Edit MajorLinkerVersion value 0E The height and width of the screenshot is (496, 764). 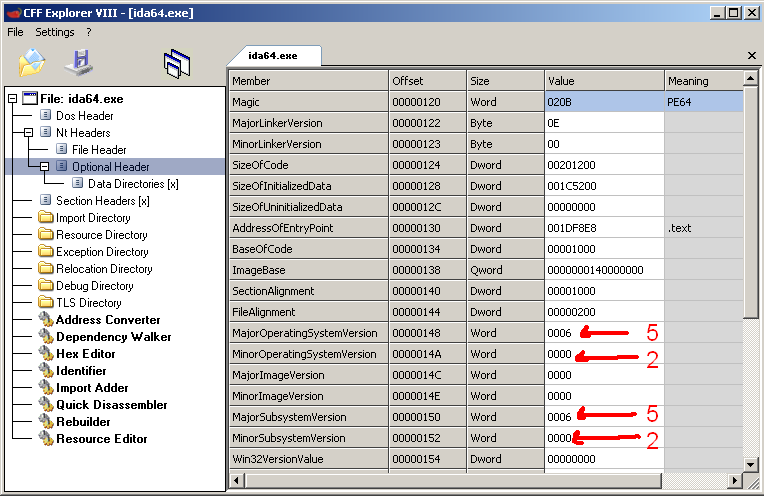tap(605, 123)
